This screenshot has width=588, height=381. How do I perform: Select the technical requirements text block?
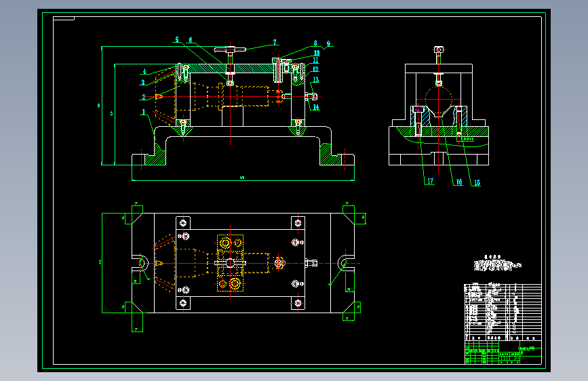(x=498, y=264)
